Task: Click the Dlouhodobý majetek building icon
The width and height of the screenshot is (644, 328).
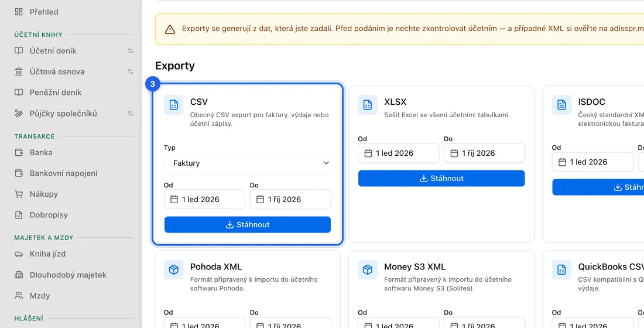Action: 19,275
